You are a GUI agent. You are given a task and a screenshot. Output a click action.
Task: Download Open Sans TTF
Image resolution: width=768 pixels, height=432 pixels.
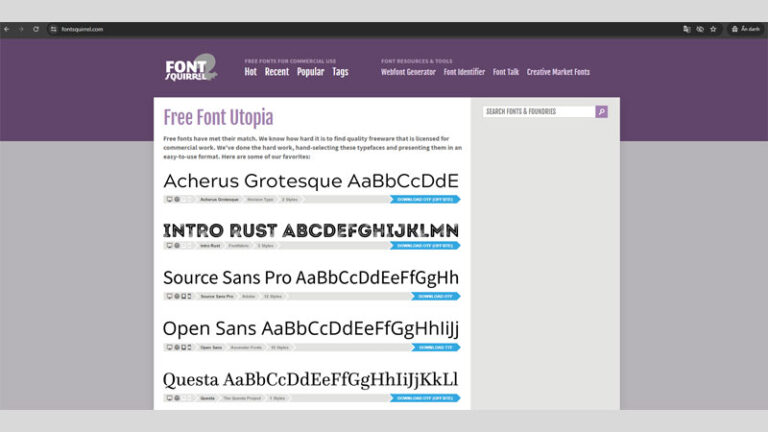(x=435, y=347)
